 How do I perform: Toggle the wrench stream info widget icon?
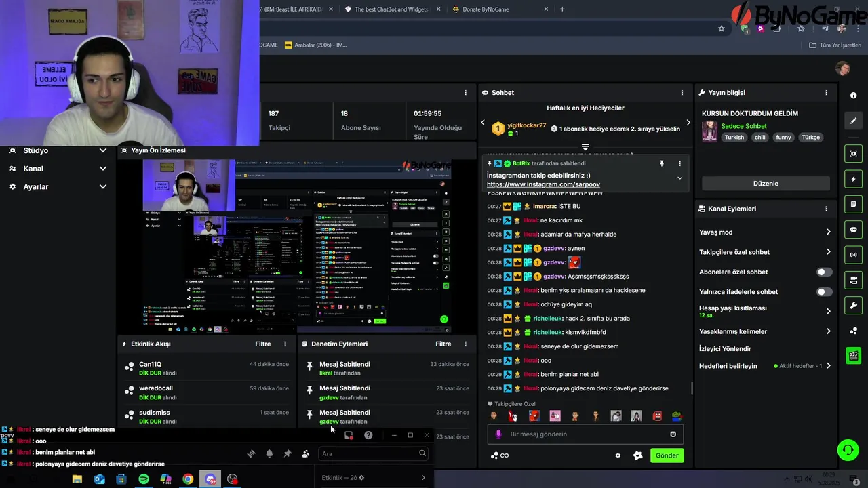click(854, 305)
